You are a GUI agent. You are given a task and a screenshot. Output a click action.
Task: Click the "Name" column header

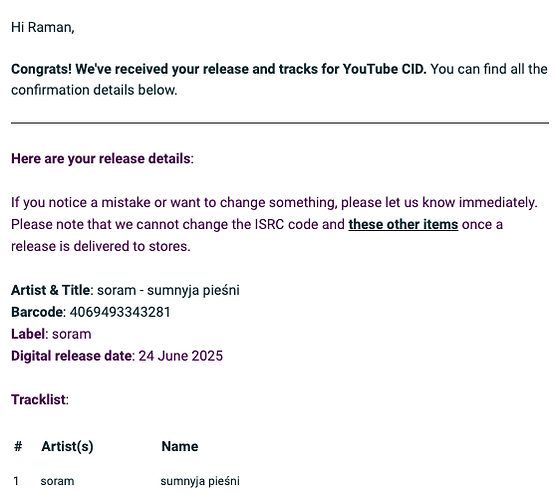tap(180, 446)
